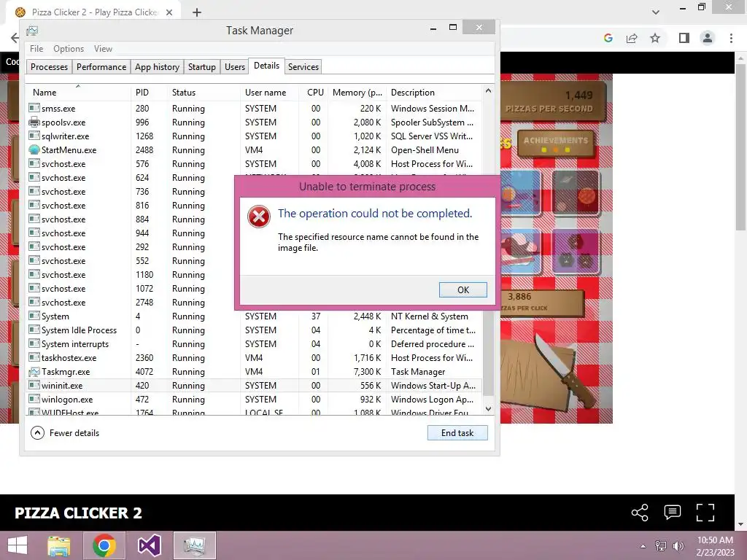This screenshot has width=747, height=560.
Task: Open the View menu in Task Manager
Action: point(103,49)
